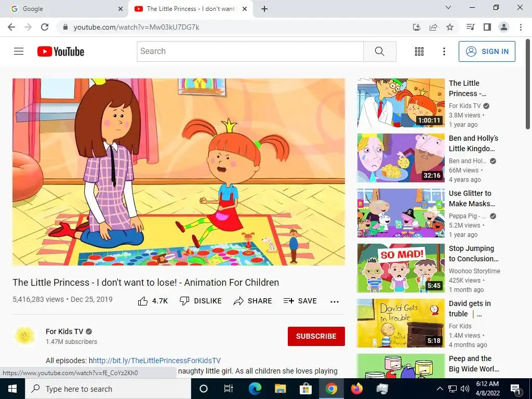Close the Google tab
Image resolution: width=532 pixels, height=399 pixels.
pos(121,9)
